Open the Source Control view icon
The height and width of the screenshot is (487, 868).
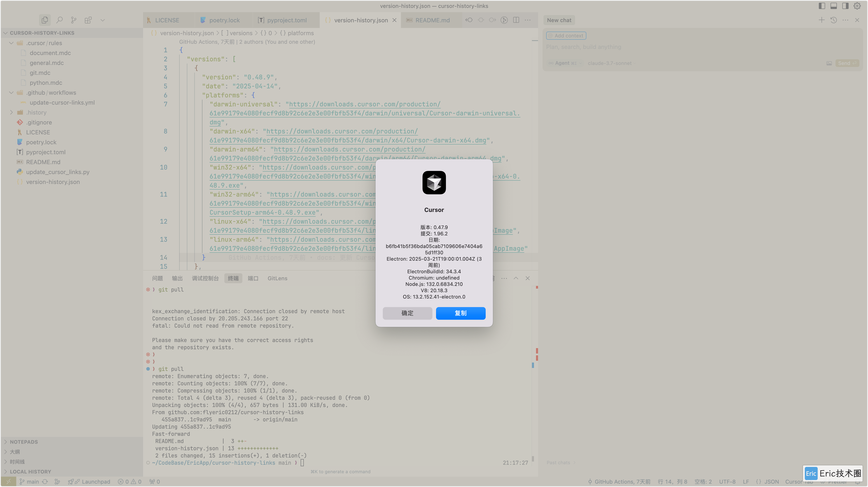[x=73, y=20]
